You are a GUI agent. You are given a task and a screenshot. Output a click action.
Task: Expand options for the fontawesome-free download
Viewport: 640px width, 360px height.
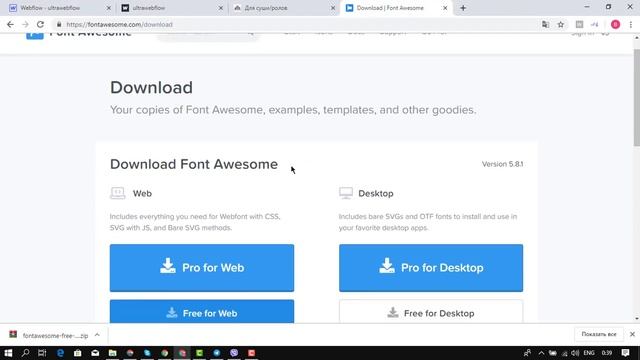pyautogui.click(x=97, y=335)
